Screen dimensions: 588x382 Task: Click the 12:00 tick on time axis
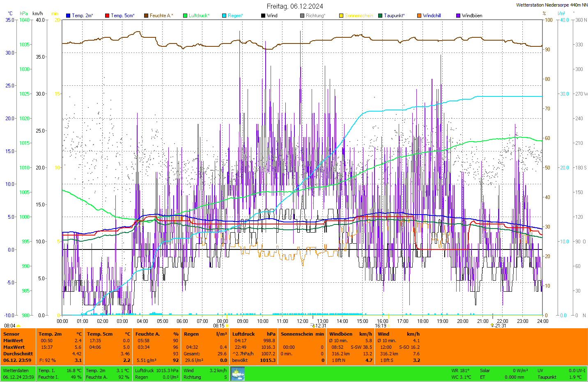[x=303, y=321]
